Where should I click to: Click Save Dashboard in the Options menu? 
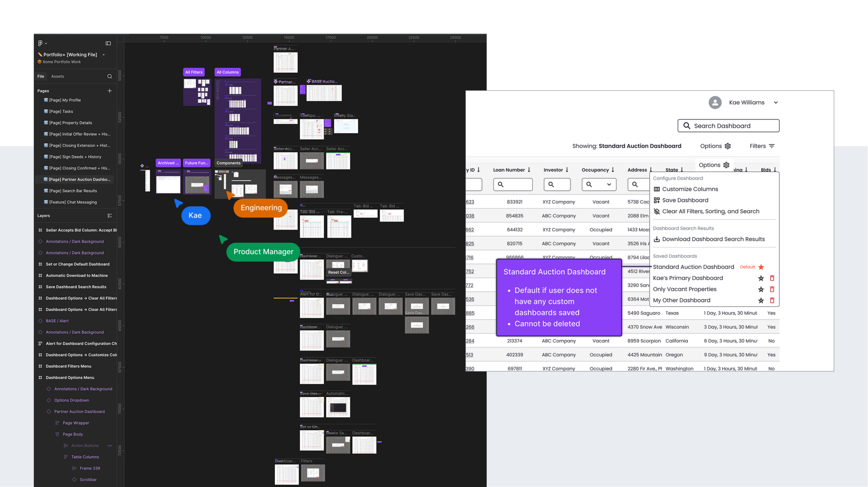(685, 200)
